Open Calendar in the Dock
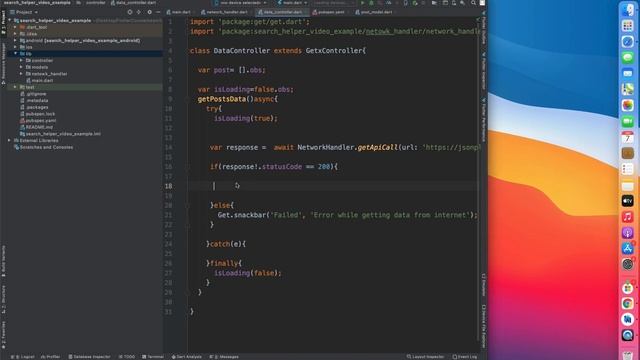 pos(628,138)
